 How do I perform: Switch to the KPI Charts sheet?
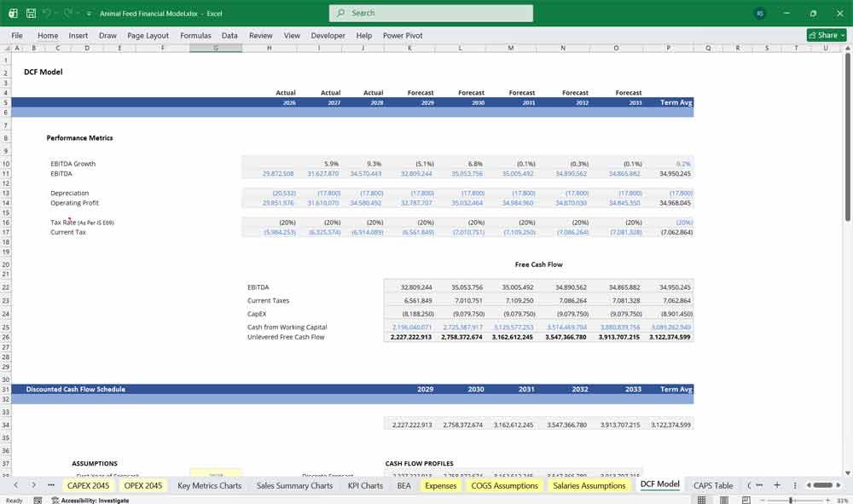point(365,484)
